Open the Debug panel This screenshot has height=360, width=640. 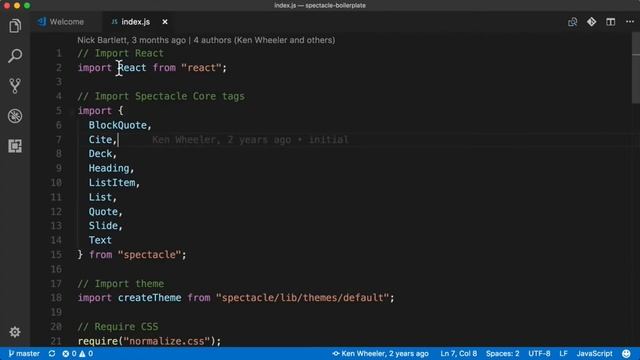(x=15, y=116)
